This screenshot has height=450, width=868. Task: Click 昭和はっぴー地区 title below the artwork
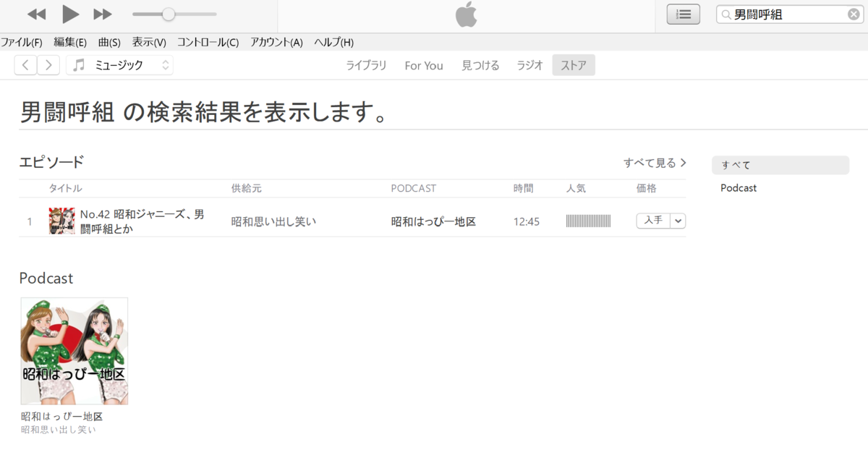pos(61,417)
